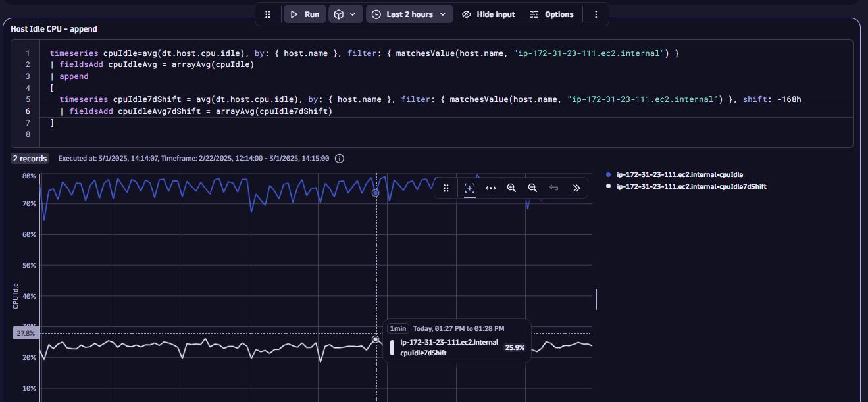Click the 2 records badge
Image resolution: width=868 pixels, height=402 pixels.
coord(30,159)
